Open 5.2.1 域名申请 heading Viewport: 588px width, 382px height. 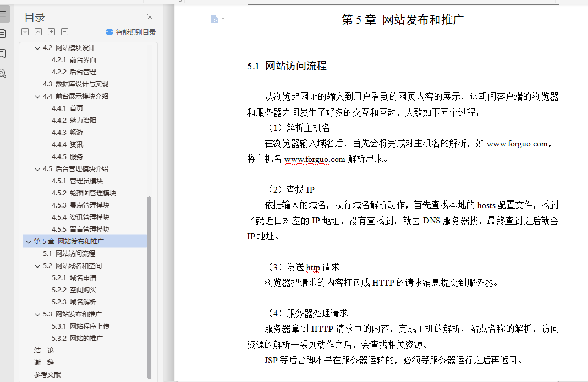(x=74, y=277)
